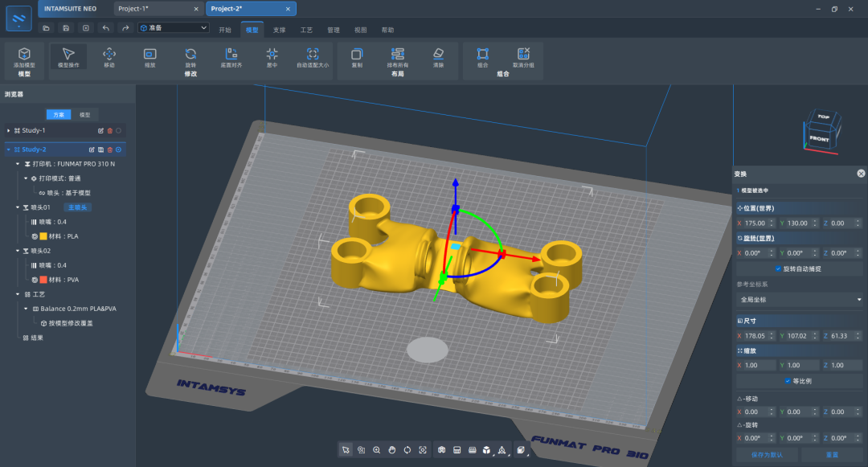Collapse the 打印机 FUNMAT PRO 310 N node
Viewport: 868px width, 467px height.
point(18,164)
